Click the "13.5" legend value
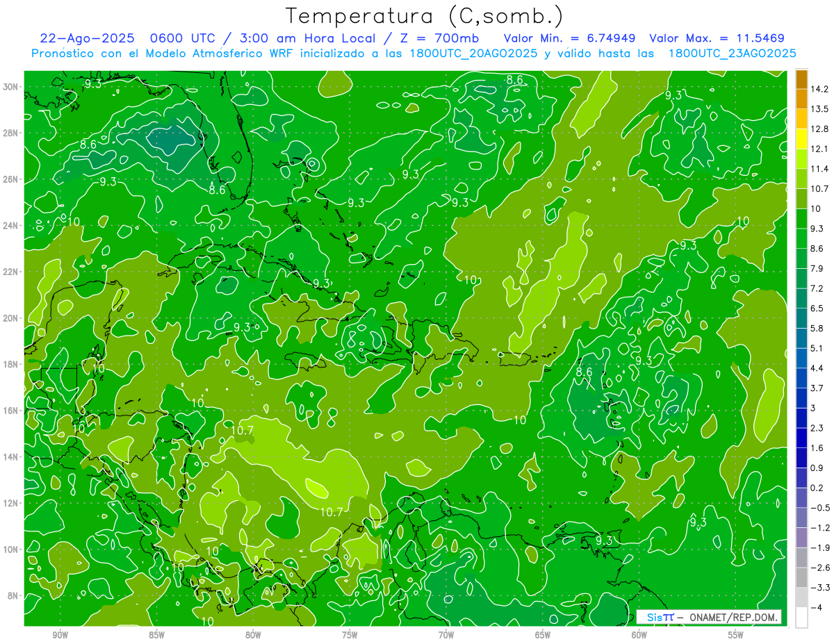 [x=819, y=109]
